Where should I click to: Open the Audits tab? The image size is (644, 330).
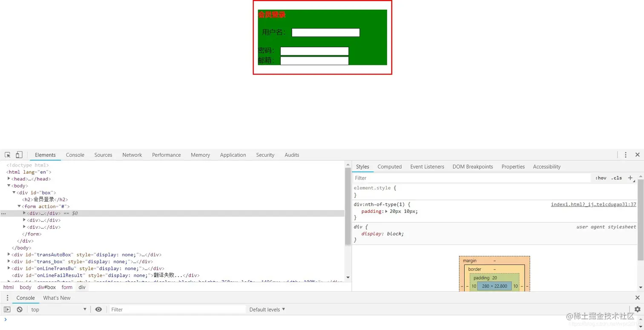(292, 155)
